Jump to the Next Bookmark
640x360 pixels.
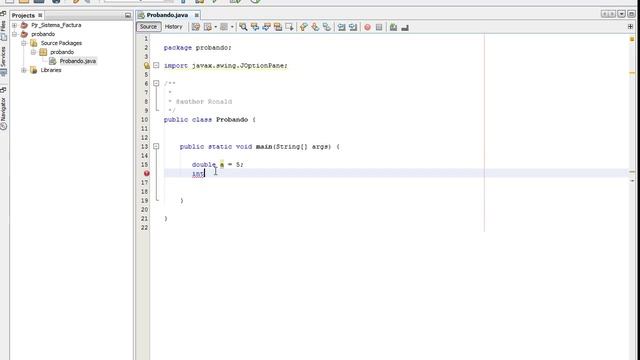(x=315, y=27)
